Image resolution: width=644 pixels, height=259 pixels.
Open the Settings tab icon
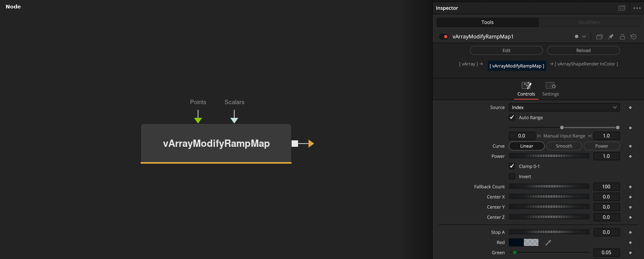tap(551, 86)
